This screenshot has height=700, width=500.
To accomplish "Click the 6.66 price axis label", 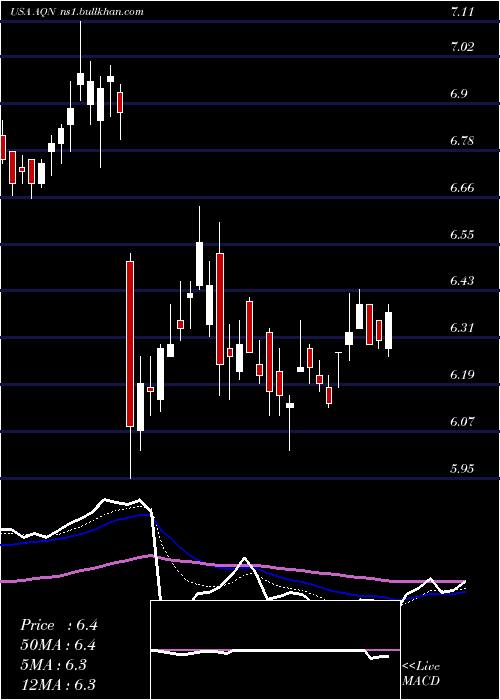I will [462, 188].
